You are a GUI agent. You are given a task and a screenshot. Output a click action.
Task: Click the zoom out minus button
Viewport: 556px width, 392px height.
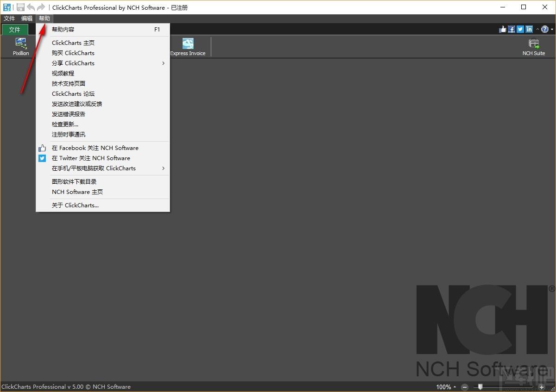(465, 387)
